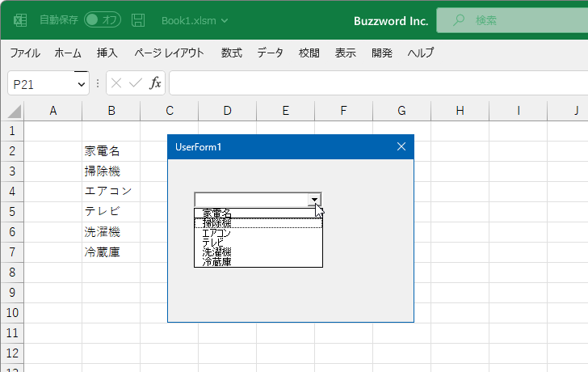The image size is (588, 372).
Task: Select row 5 header
Action: point(12,212)
